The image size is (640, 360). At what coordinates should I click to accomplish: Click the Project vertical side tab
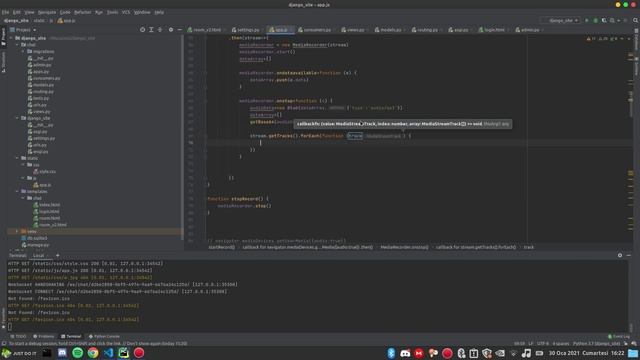(x=3, y=37)
